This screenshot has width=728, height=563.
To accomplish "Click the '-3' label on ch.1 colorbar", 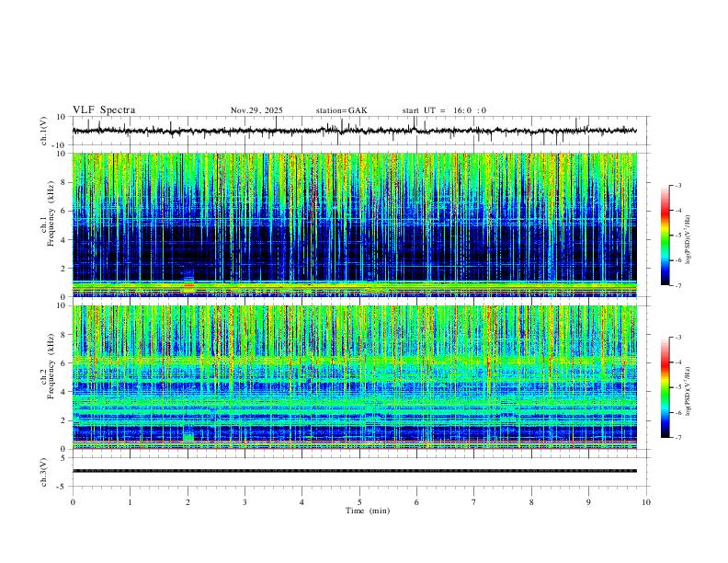I will pyautogui.click(x=677, y=185).
